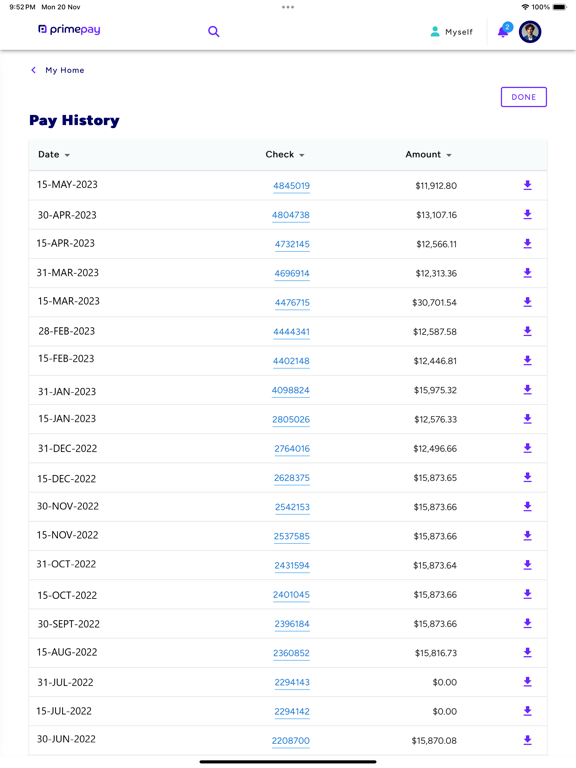Open check number 4732145
Image resolution: width=576 pixels, height=768 pixels.
point(292,244)
